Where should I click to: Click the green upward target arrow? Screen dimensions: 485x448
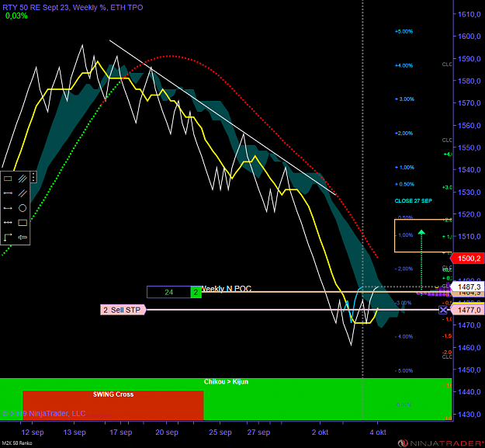[421, 231]
